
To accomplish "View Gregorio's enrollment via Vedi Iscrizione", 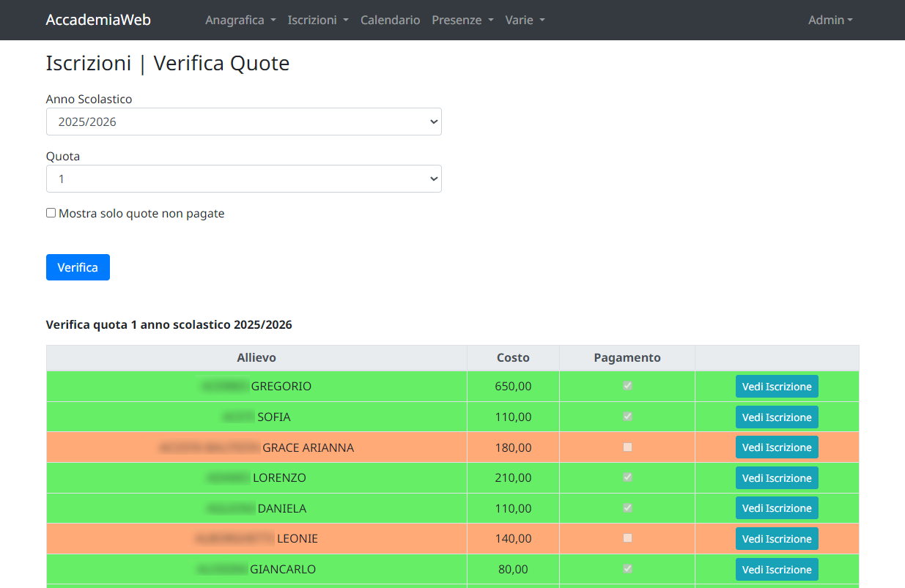I will point(777,386).
